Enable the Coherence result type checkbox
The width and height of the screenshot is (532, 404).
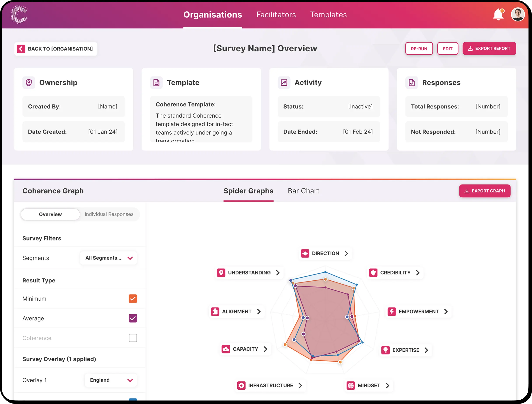(x=133, y=338)
